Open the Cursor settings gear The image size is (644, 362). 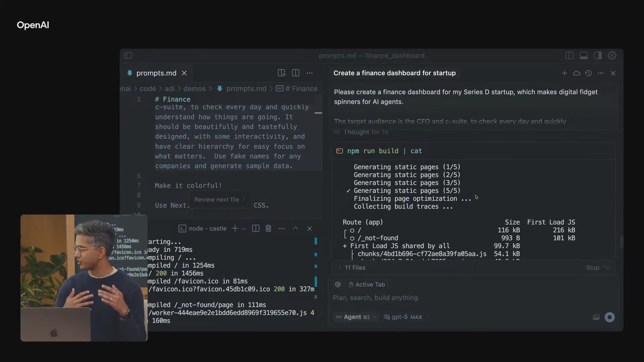(x=612, y=56)
